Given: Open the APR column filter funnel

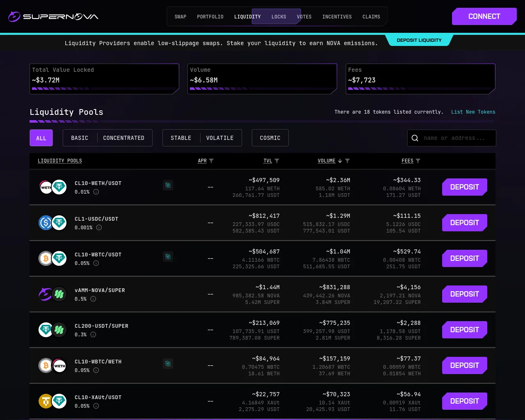Looking at the screenshot, I should point(211,161).
